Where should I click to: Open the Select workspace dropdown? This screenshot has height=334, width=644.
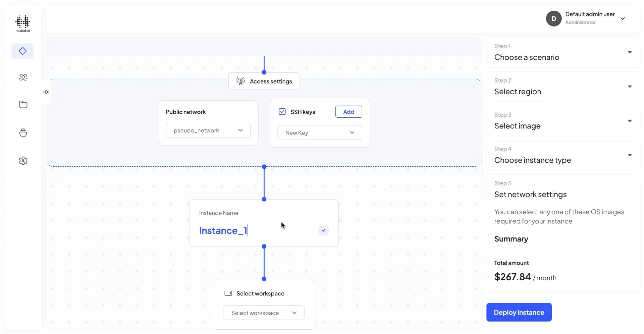coord(264,313)
